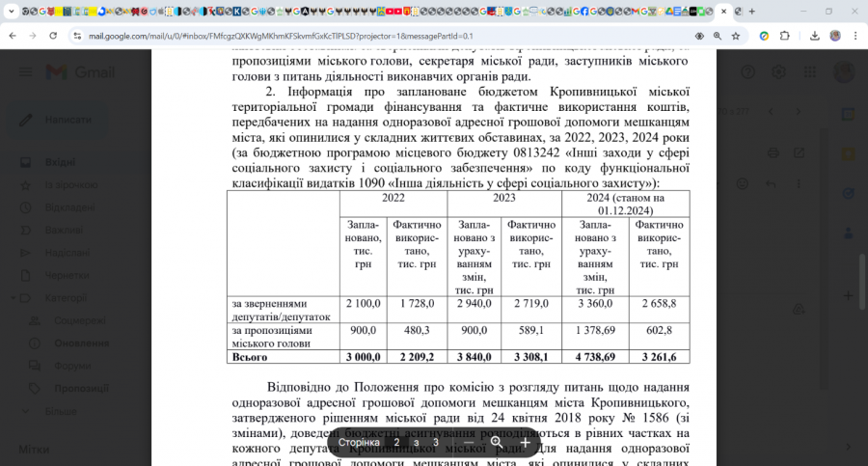Viewport: 868px width, 466px height.
Task: Bookmark this page with the star
Action: (x=736, y=36)
